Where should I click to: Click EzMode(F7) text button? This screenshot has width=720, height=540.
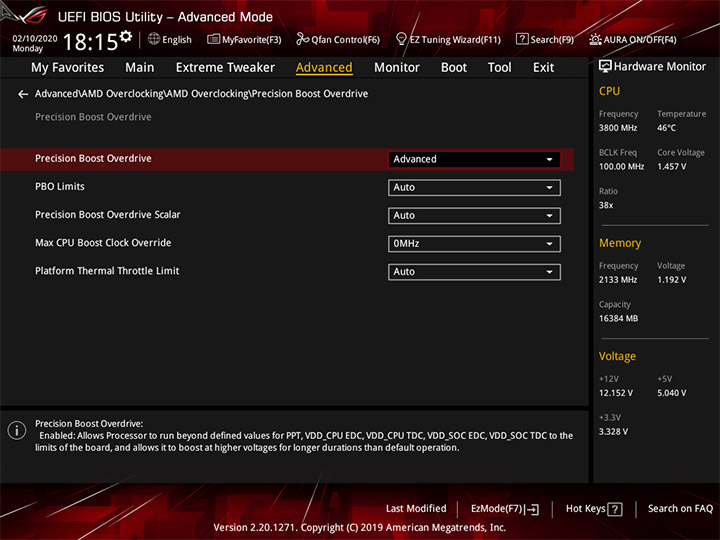coord(497,509)
